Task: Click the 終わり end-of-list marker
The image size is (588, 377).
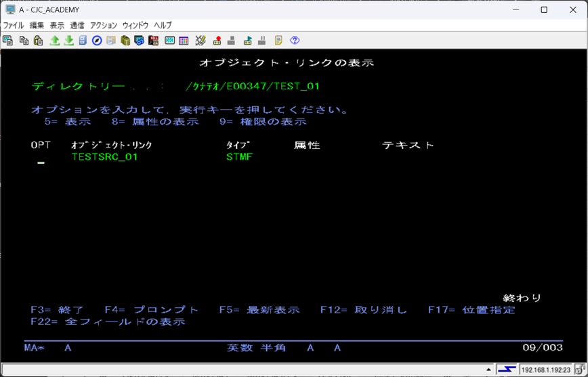Action: (x=522, y=298)
